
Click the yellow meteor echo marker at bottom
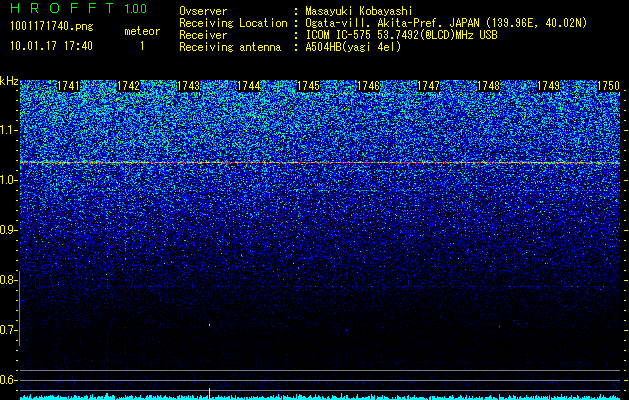(209, 394)
